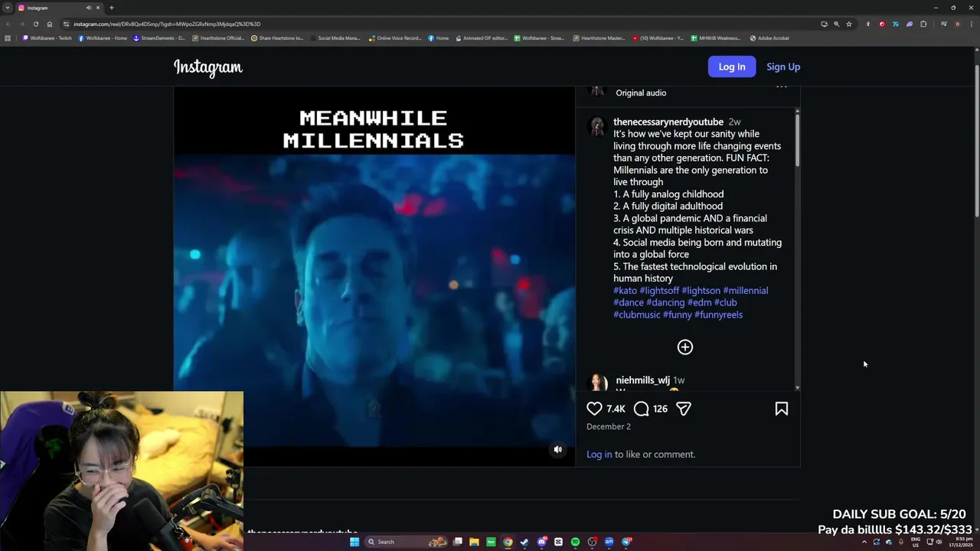Open thenecessarynerdyoutube profile name

(668, 122)
